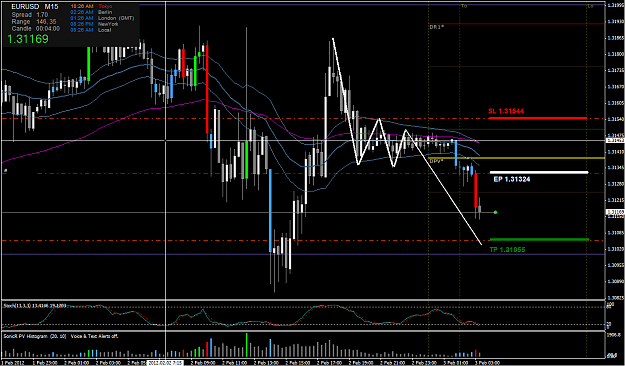The width and height of the screenshot is (625, 366).
Task: Click the EURUSD M15 symbol label
Action: coord(34,7)
